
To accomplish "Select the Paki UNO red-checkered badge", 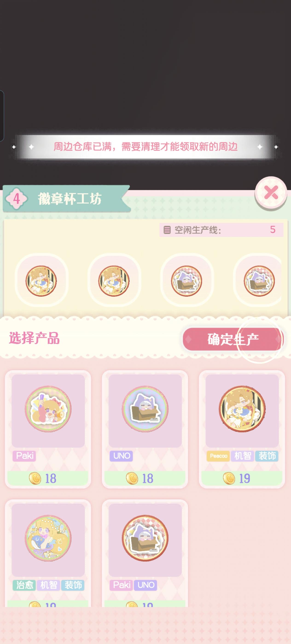I will pos(145,553).
